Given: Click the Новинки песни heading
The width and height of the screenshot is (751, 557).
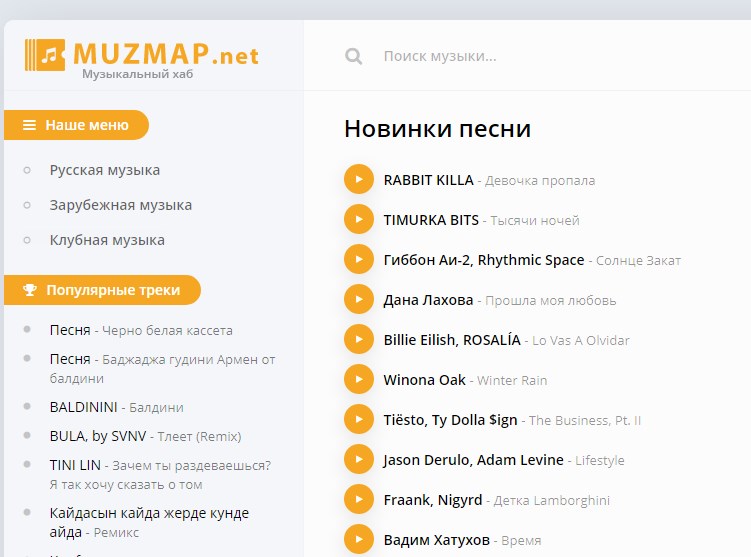Looking at the screenshot, I should (437, 128).
